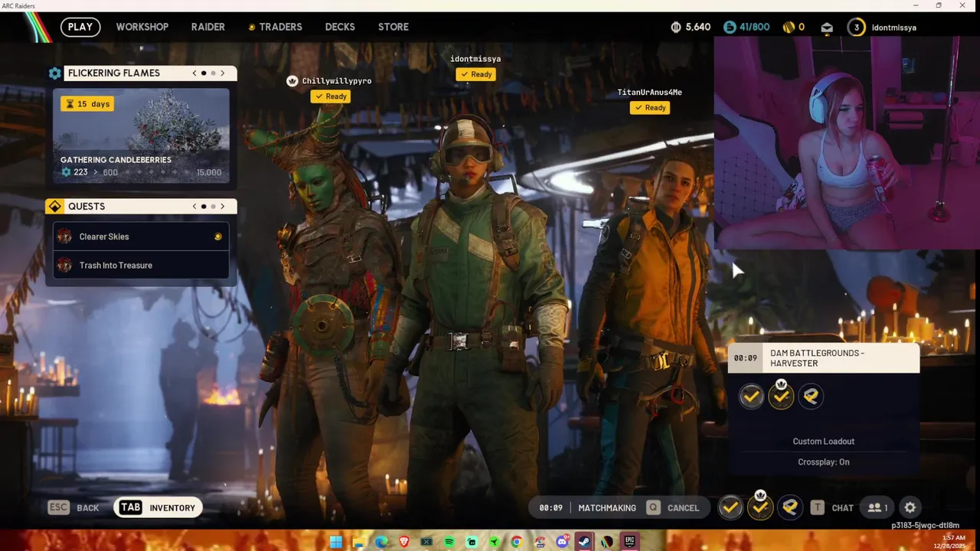Click the blue token icon beside 41/800
Screen dimensions: 980x551
tap(730, 27)
